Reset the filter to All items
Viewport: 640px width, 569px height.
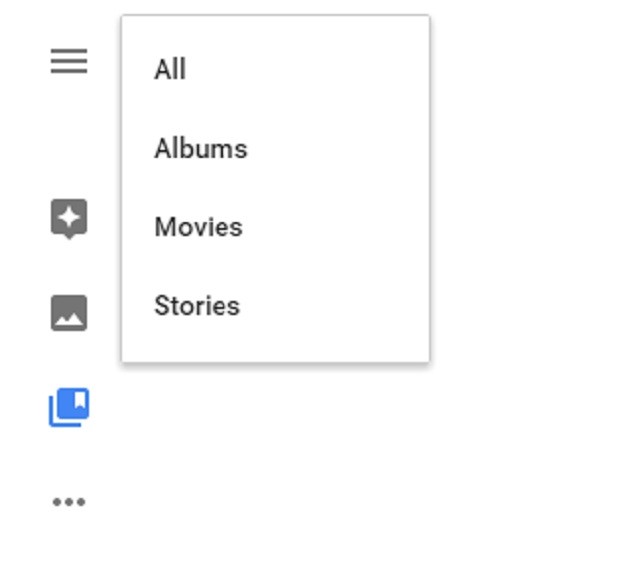point(276,69)
